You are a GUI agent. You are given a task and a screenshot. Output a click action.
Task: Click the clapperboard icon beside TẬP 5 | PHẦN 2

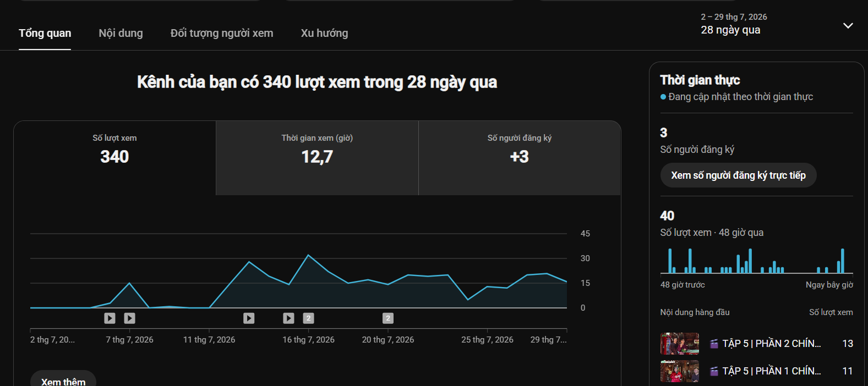pos(714,344)
